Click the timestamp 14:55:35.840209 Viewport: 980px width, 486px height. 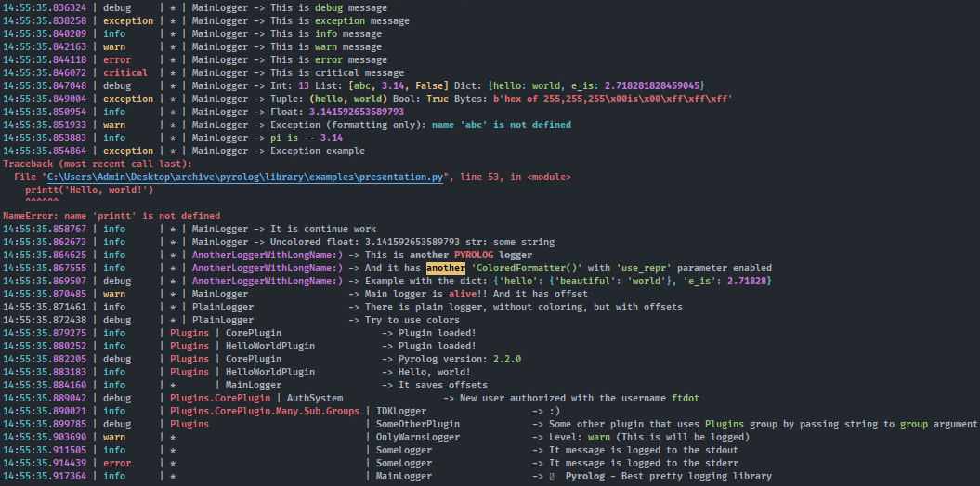point(45,33)
